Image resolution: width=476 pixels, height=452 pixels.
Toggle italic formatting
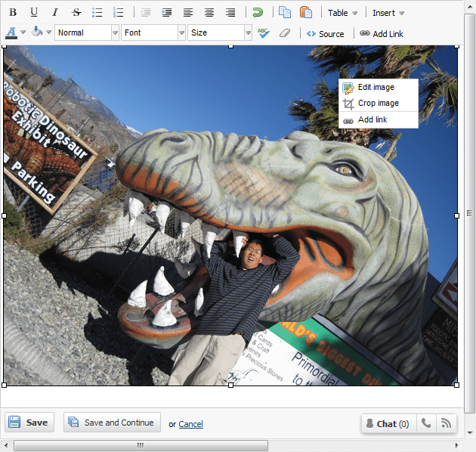click(x=54, y=12)
